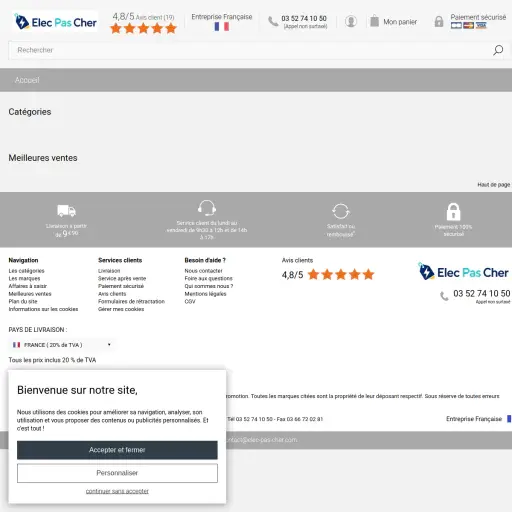Image resolution: width=512 pixels, height=512 pixels.
Task: Click the header customer rating stars
Action: click(143, 29)
